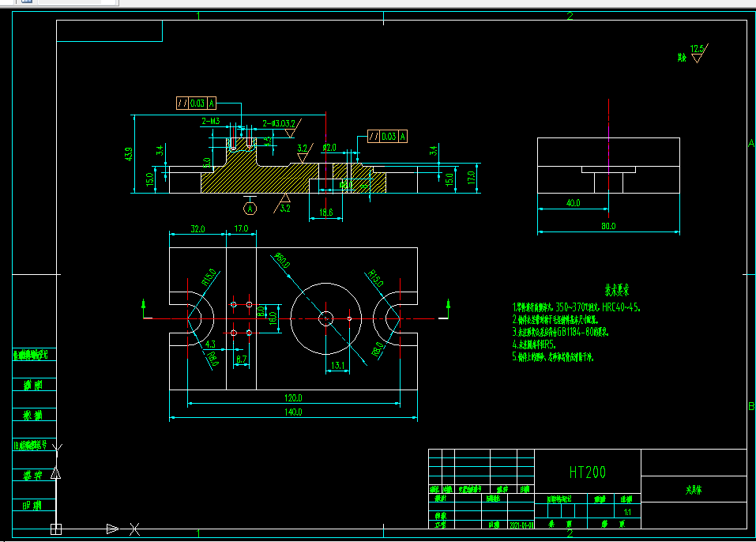Click the large circle in plan view
This screenshot has width=756, height=542.
click(x=326, y=318)
